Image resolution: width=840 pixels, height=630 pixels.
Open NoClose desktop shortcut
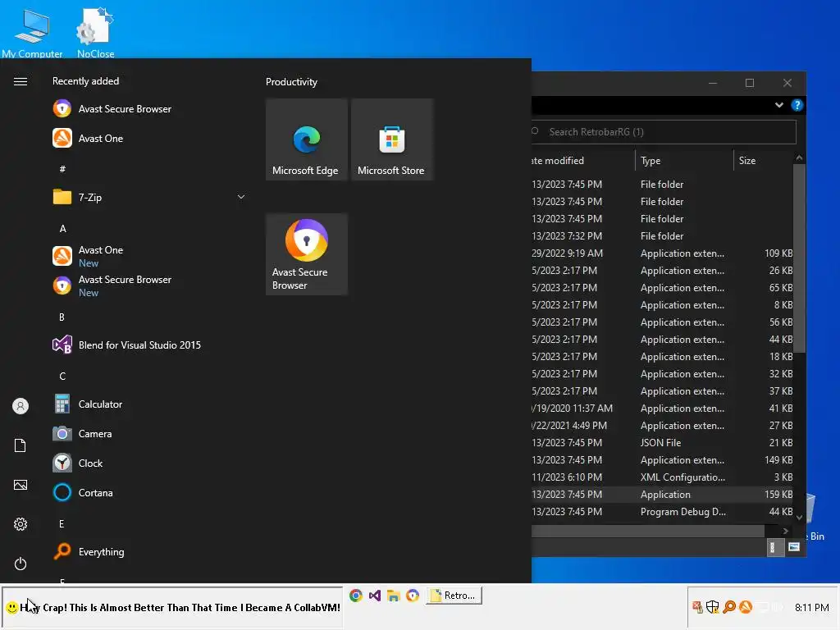coord(95,33)
